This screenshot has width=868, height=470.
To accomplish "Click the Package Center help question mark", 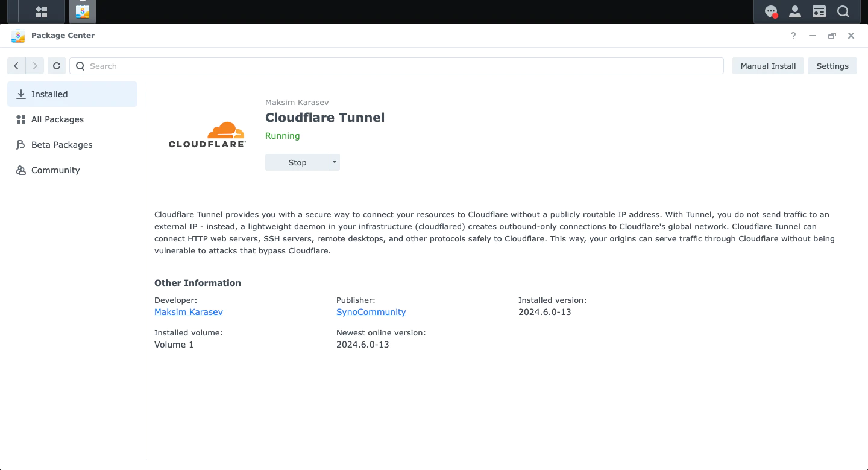I will pyautogui.click(x=793, y=36).
